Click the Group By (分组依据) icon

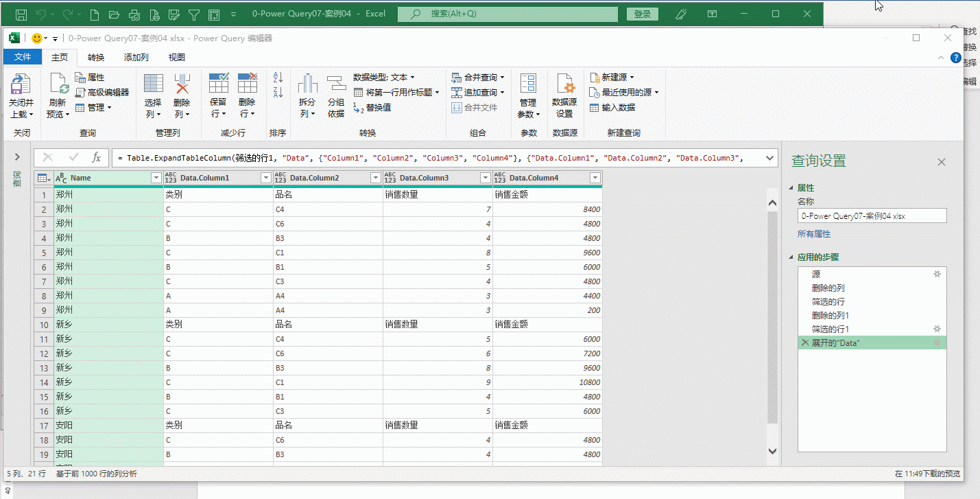(x=336, y=84)
